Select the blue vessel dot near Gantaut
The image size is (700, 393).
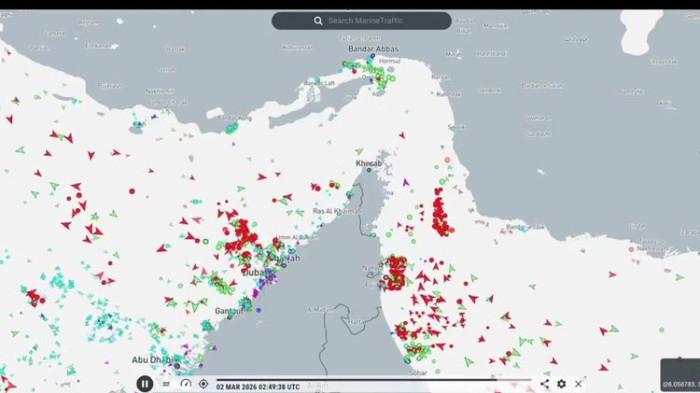pyautogui.click(x=259, y=309)
